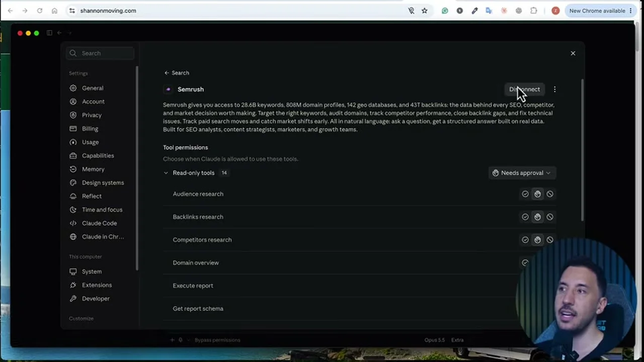Click the Time and focus clock icon

pos(73,210)
